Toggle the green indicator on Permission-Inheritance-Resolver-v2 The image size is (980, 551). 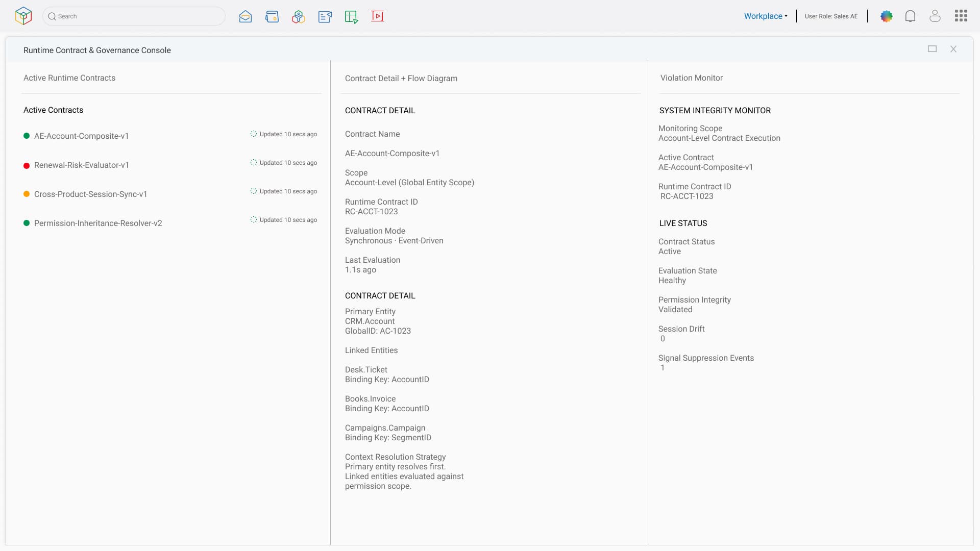pyautogui.click(x=26, y=223)
